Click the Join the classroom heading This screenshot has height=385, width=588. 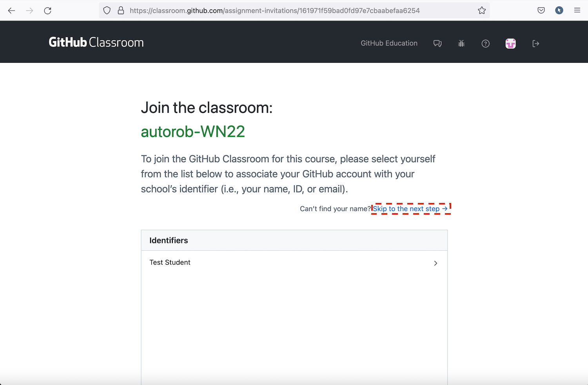coord(207,108)
